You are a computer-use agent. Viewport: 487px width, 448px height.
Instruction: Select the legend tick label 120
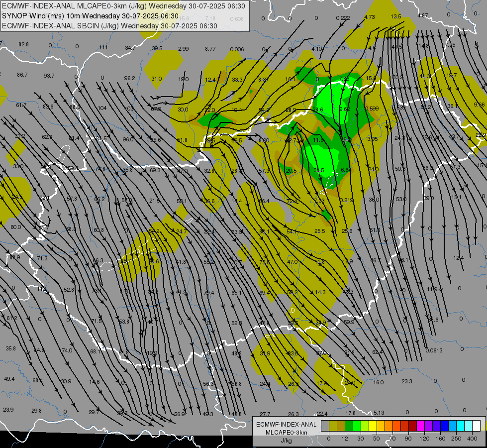[424, 439]
